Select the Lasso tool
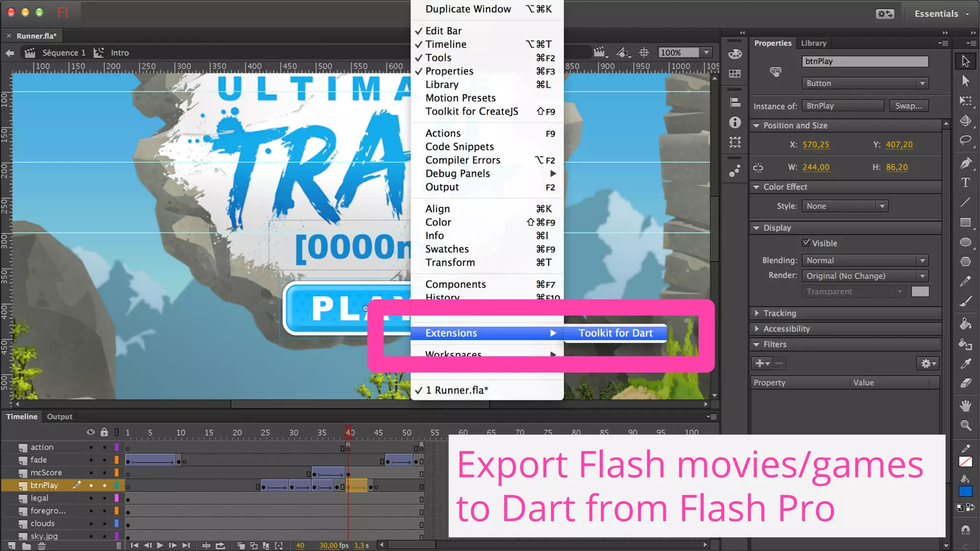 [x=966, y=140]
